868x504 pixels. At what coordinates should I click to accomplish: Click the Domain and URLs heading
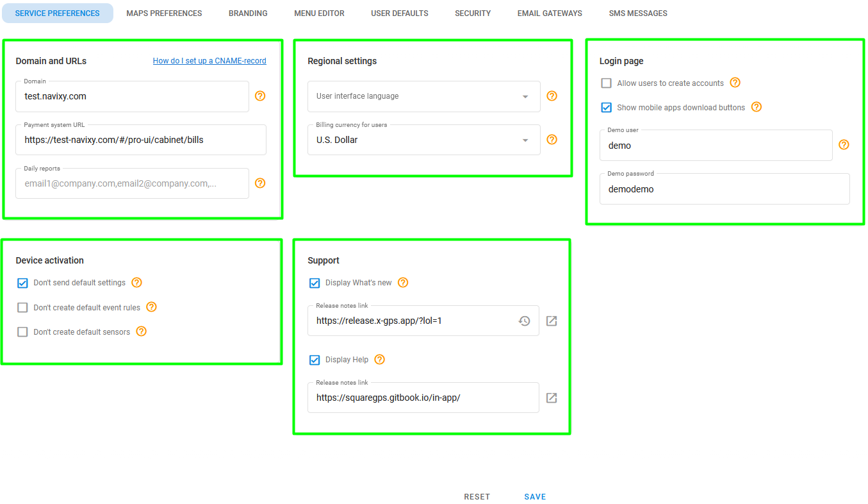coord(51,61)
